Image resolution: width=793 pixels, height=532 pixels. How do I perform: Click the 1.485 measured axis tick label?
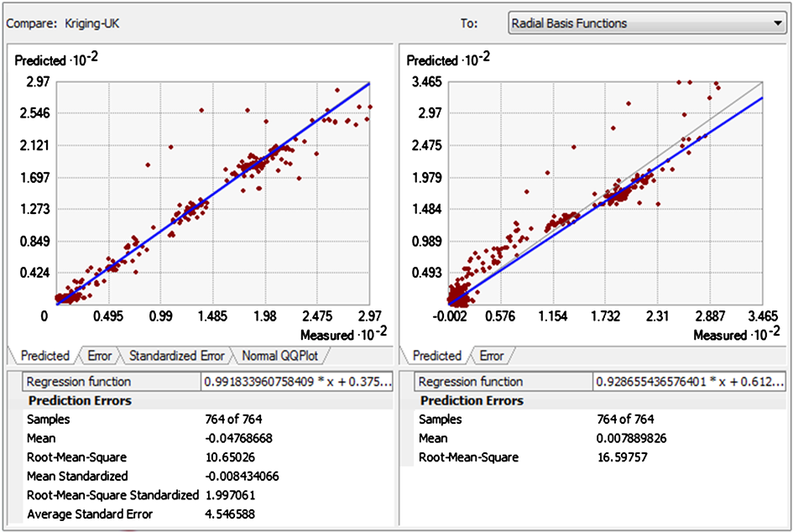[x=212, y=316]
